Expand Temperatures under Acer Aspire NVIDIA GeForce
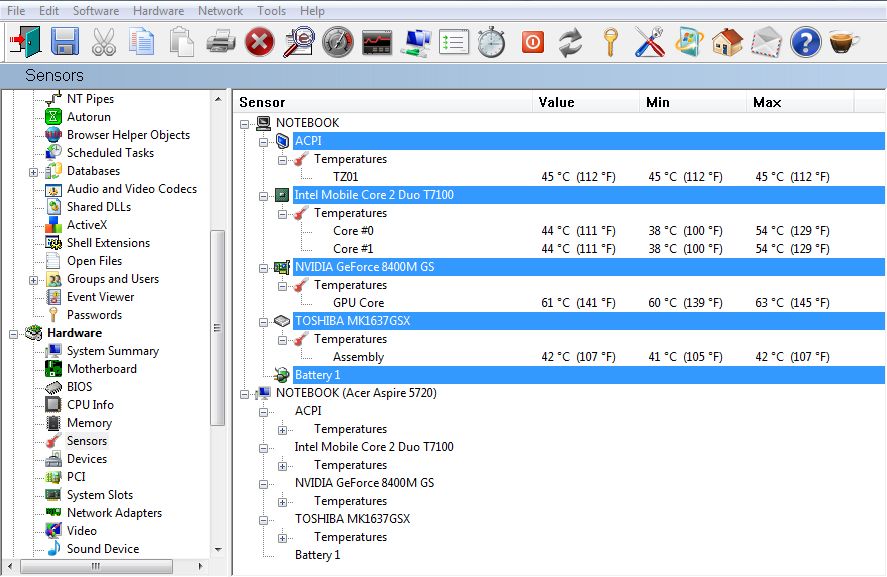Image resolution: width=887 pixels, height=577 pixels. (x=283, y=501)
